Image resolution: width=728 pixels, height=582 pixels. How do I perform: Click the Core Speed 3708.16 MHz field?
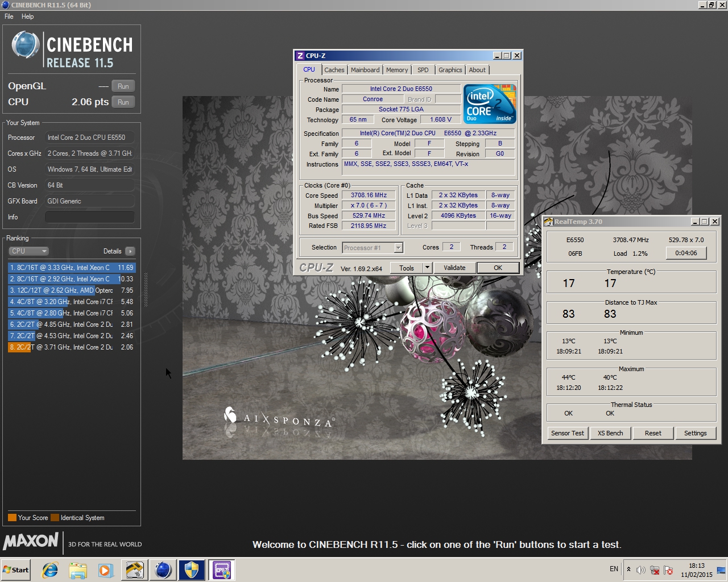pyautogui.click(x=369, y=196)
